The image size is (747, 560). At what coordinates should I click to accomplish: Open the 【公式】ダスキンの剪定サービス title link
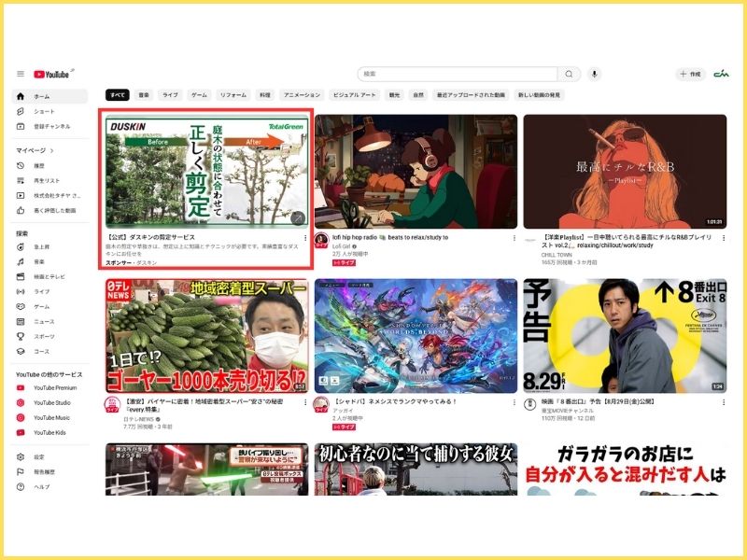(150, 237)
